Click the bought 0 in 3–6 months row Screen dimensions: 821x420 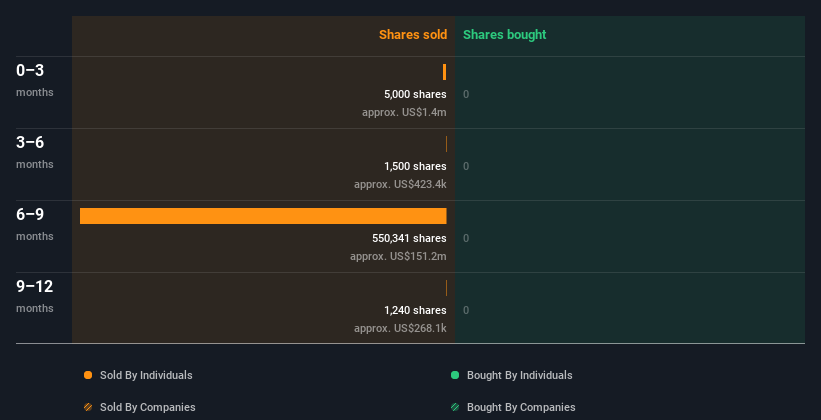click(466, 167)
